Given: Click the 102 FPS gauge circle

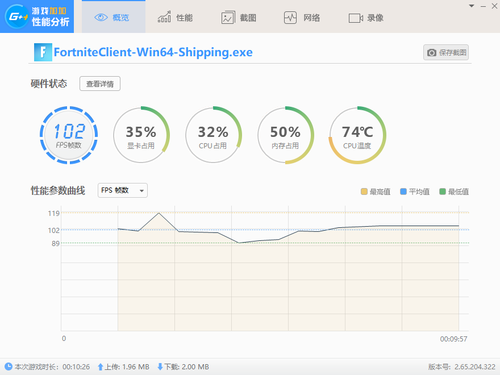Looking at the screenshot, I should coord(69,135).
